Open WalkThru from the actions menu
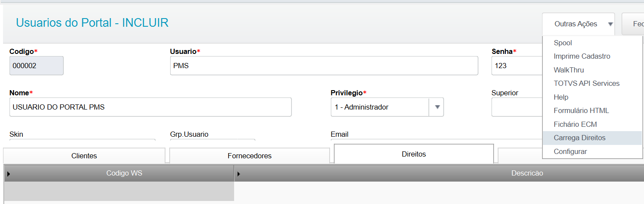The width and height of the screenshot is (644, 204). [568, 70]
